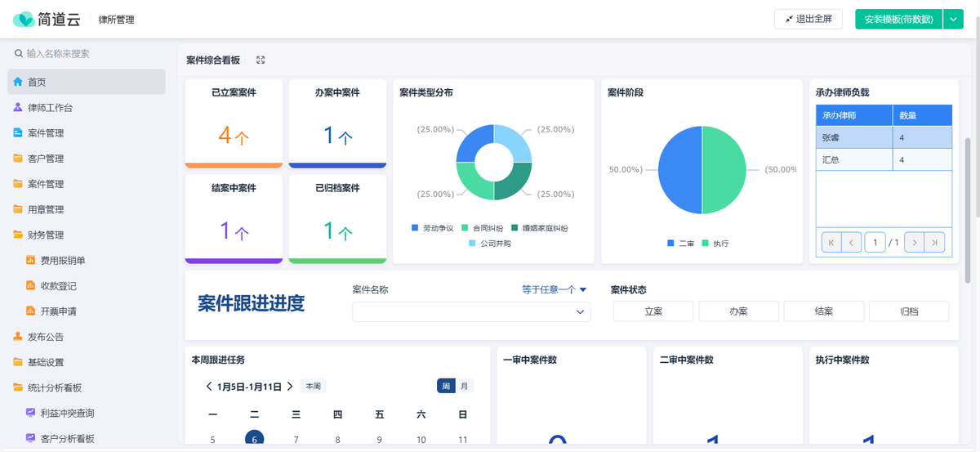Screen dimensions: 980x452
Task: Open 律师工作台 in sidebar
Action: 86,107
